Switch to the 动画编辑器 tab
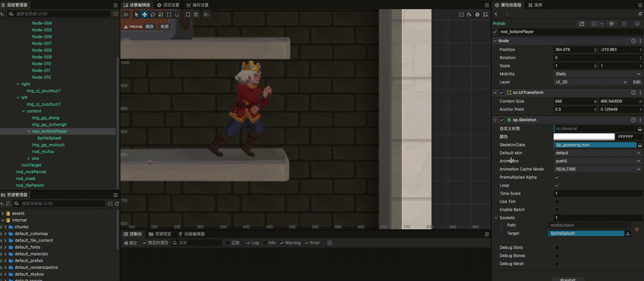The height and width of the screenshot is (281, 644). point(191,234)
